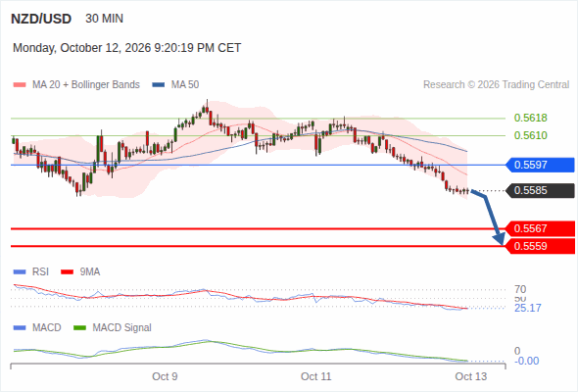Click the RSI value 25.17

(x=528, y=308)
